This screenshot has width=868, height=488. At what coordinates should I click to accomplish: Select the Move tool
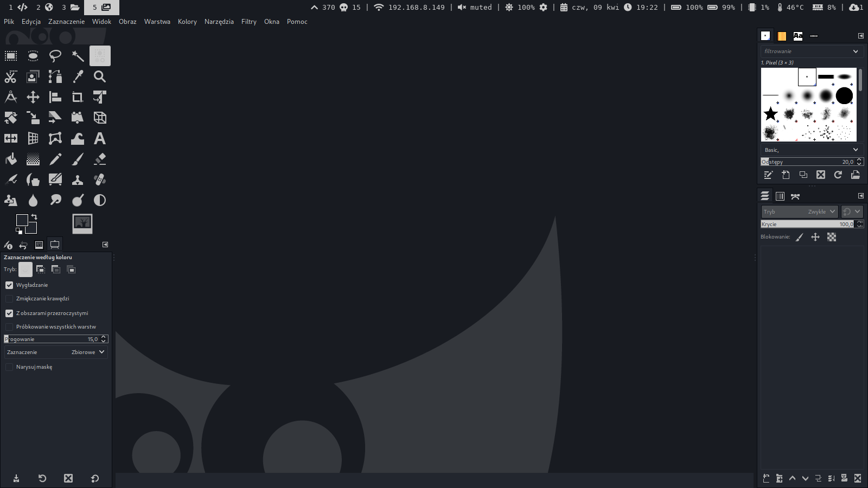[33, 97]
